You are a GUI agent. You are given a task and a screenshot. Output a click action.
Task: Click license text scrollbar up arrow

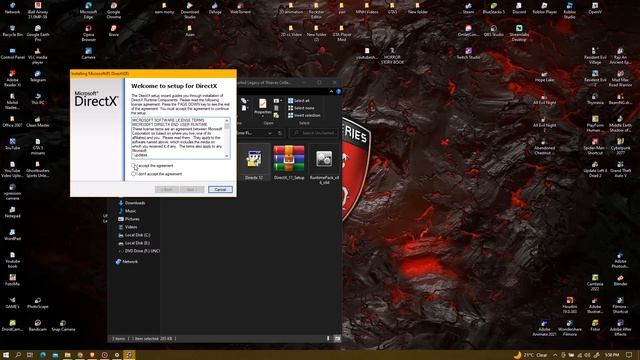click(227, 120)
